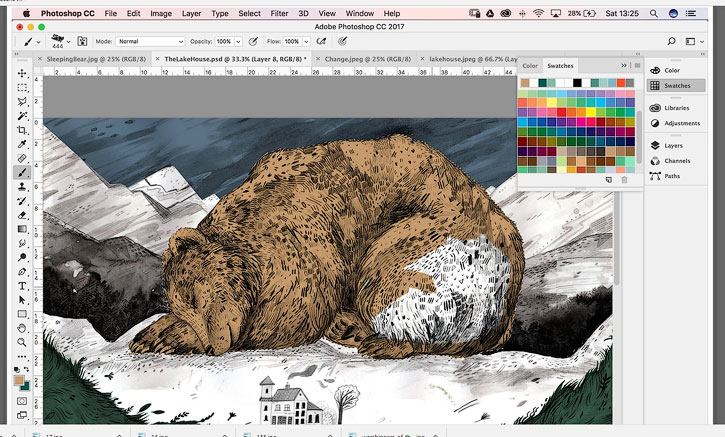Toggle Quick Mask mode
Viewport: 725px width, 437px height.
[22, 401]
